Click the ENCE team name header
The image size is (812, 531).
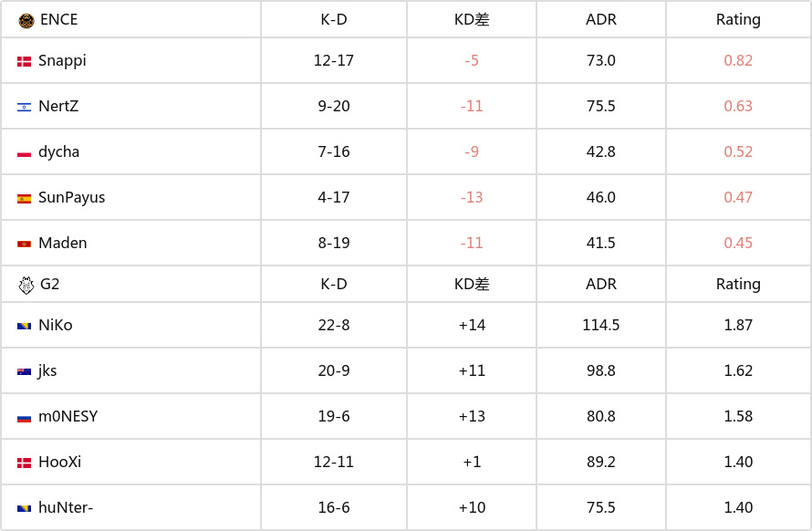[58, 19]
